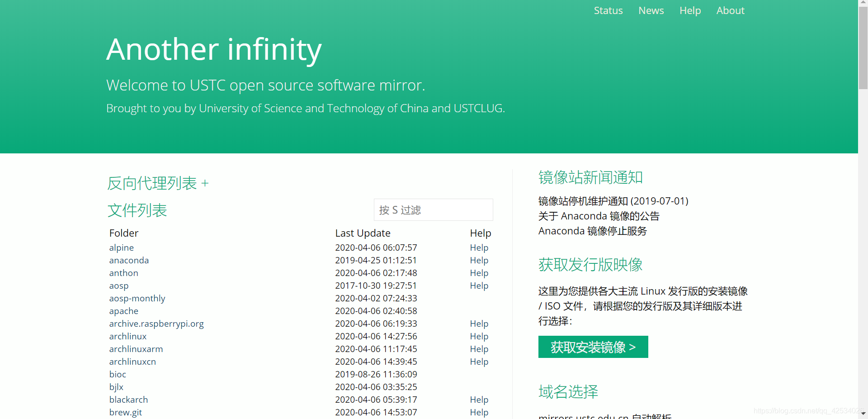Image resolution: width=868 pixels, height=419 pixels.
Task: Open the anaconda folder
Action: 129,260
